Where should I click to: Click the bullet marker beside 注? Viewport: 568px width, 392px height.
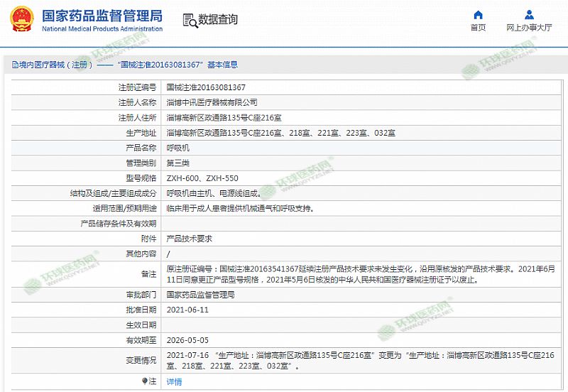pyautogui.click(x=145, y=381)
